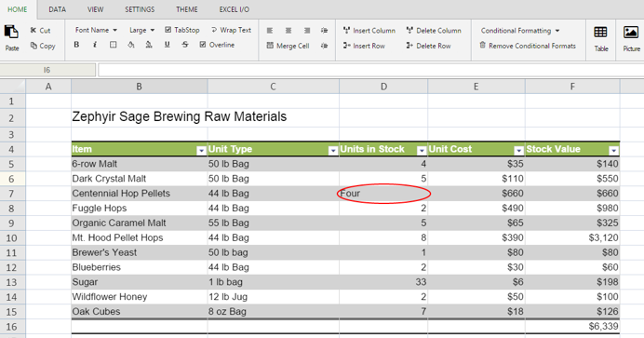Screen dimensions: 644x338
Task: Select the total cell $6,339
Action: 572,326
